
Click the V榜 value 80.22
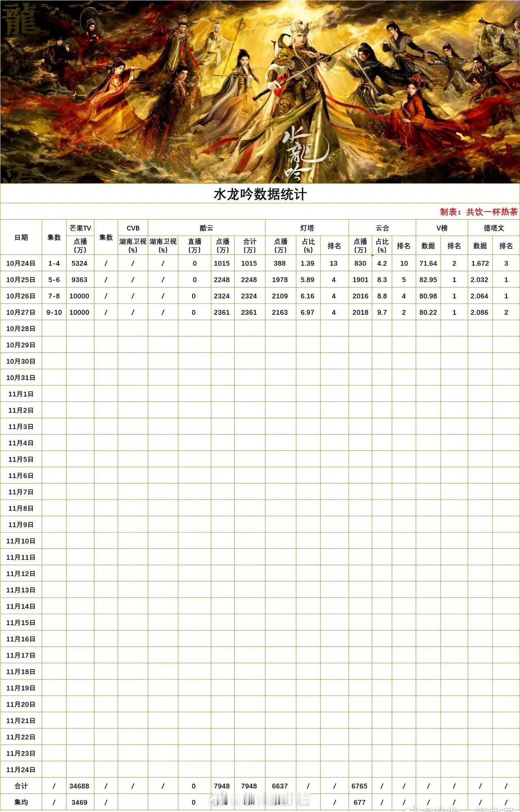[428, 312]
